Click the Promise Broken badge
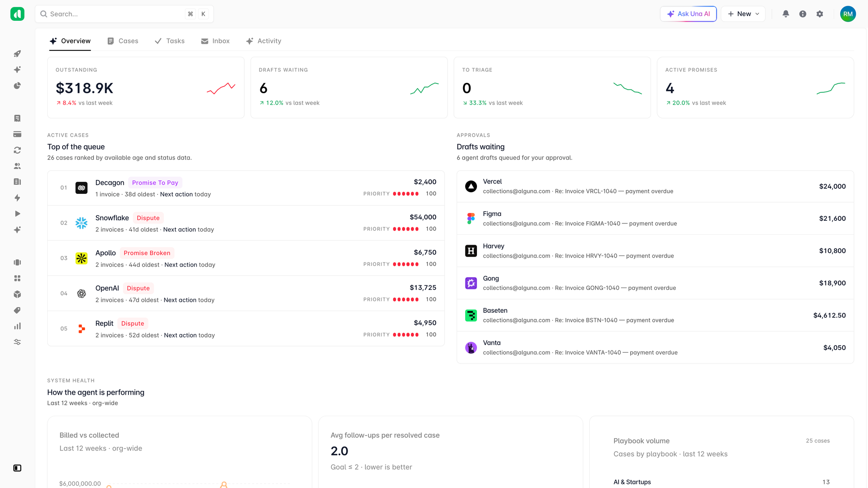The image size is (868, 488). pyautogui.click(x=147, y=253)
